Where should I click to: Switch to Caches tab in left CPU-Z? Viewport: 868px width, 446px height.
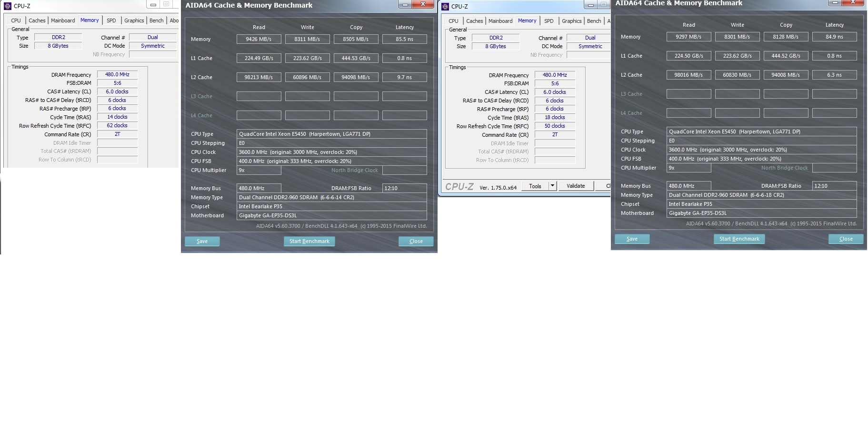37,20
